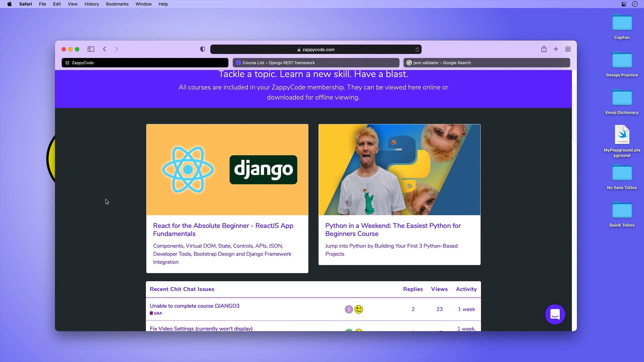Click the Replies column header
This screenshot has height=362, width=644.
point(413,289)
